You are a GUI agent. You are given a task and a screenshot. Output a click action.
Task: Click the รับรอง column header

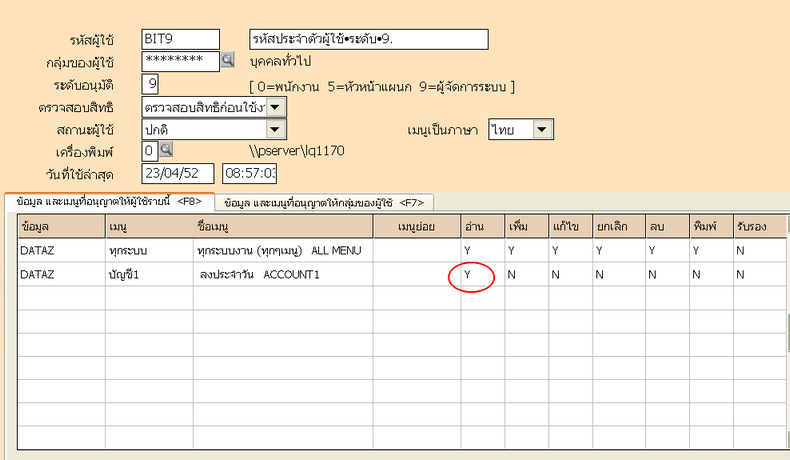pyautogui.click(x=749, y=227)
